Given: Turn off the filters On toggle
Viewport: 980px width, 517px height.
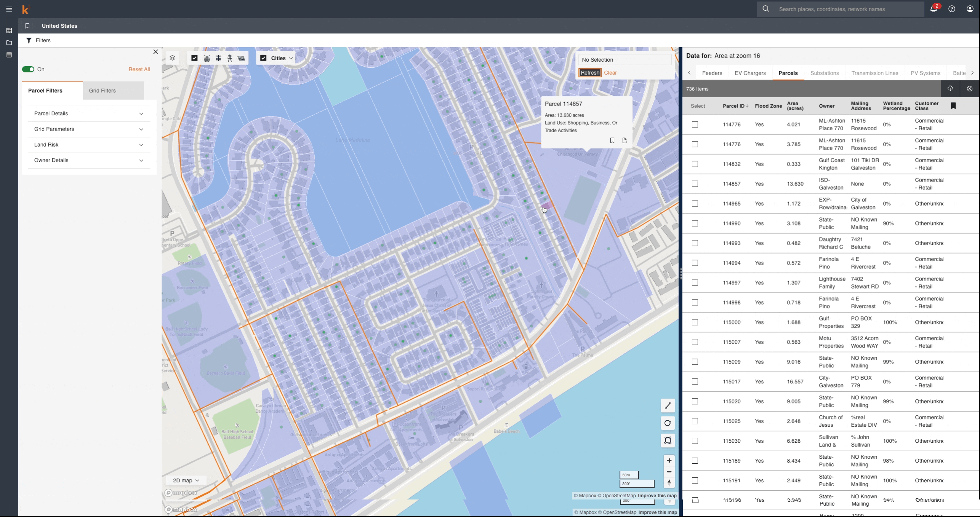Looking at the screenshot, I should 28,69.
